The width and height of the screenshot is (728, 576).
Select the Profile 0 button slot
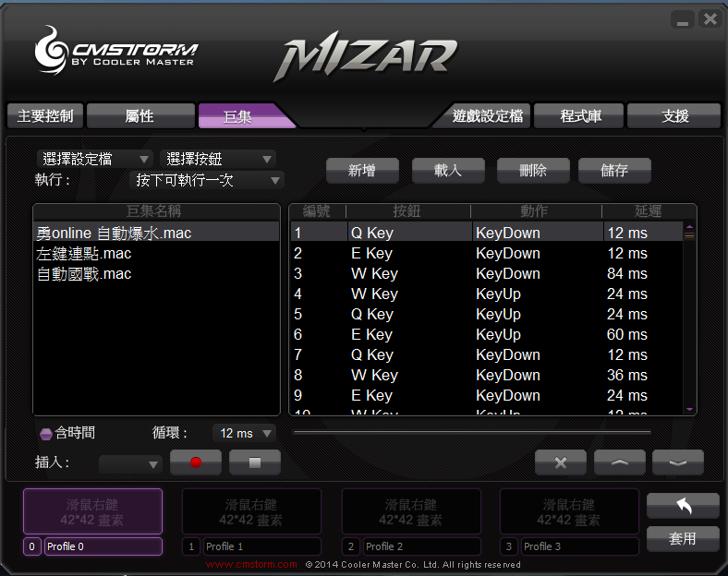(x=93, y=511)
